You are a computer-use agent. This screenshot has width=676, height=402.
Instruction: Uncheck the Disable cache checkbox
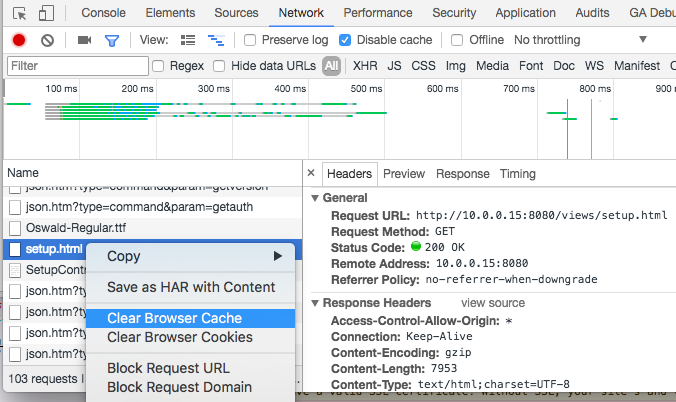(345, 40)
